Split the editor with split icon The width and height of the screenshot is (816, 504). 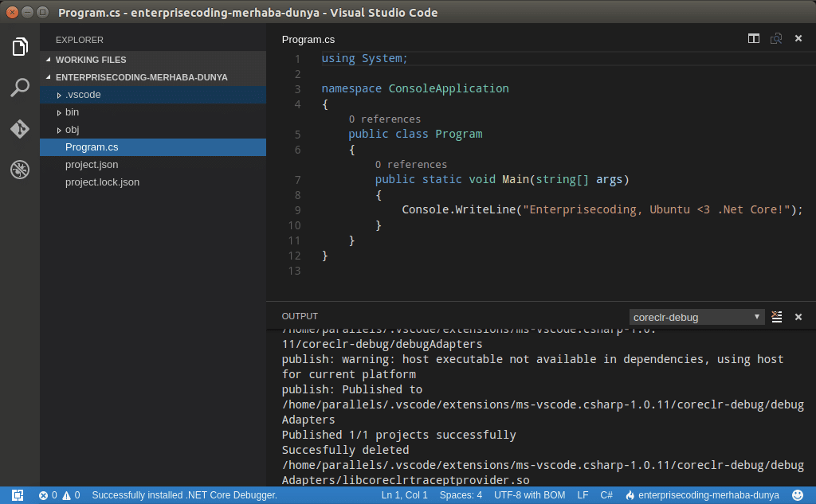click(754, 38)
